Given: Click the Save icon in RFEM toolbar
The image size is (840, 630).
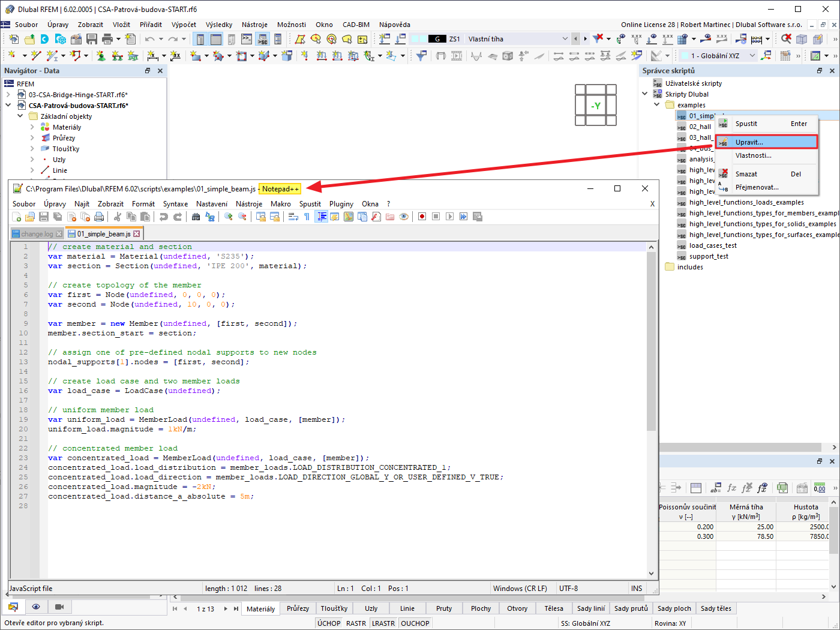Looking at the screenshot, I should (92, 39).
